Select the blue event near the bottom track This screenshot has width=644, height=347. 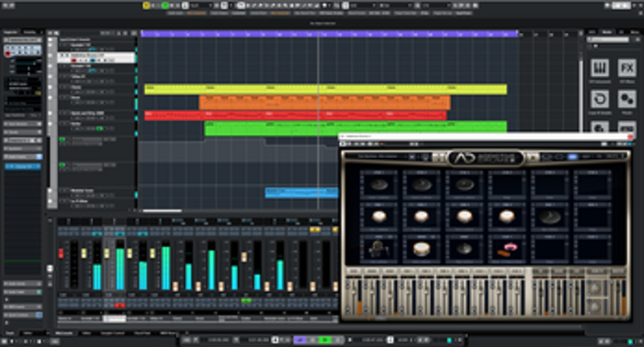click(302, 193)
